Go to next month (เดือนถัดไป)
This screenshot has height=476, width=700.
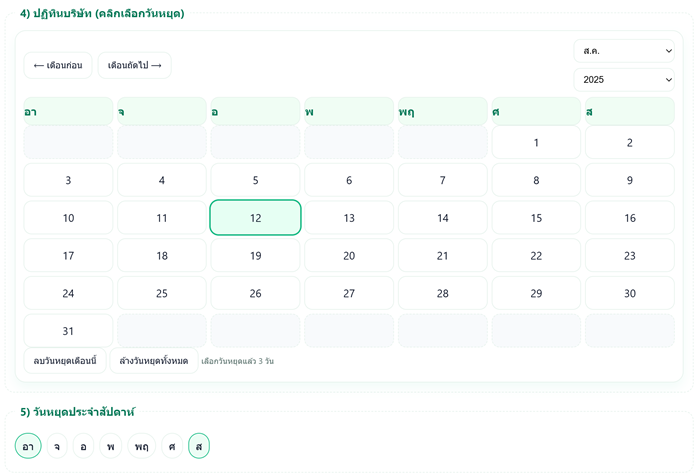pos(134,65)
